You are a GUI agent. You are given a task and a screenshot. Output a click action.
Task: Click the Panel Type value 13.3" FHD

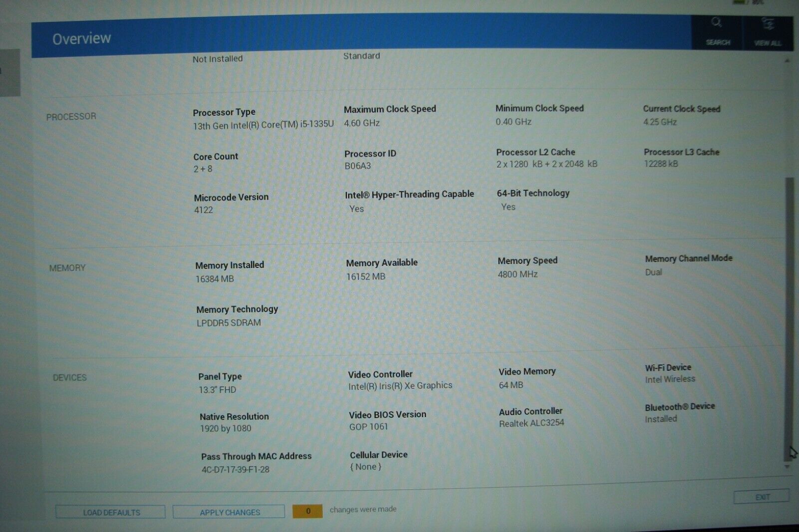pyautogui.click(x=217, y=389)
